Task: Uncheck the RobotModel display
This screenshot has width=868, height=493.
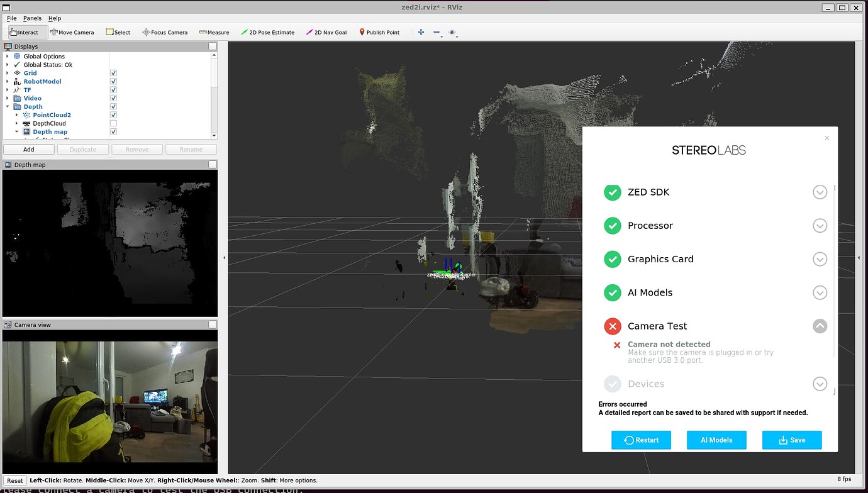Action: pos(113,82)
